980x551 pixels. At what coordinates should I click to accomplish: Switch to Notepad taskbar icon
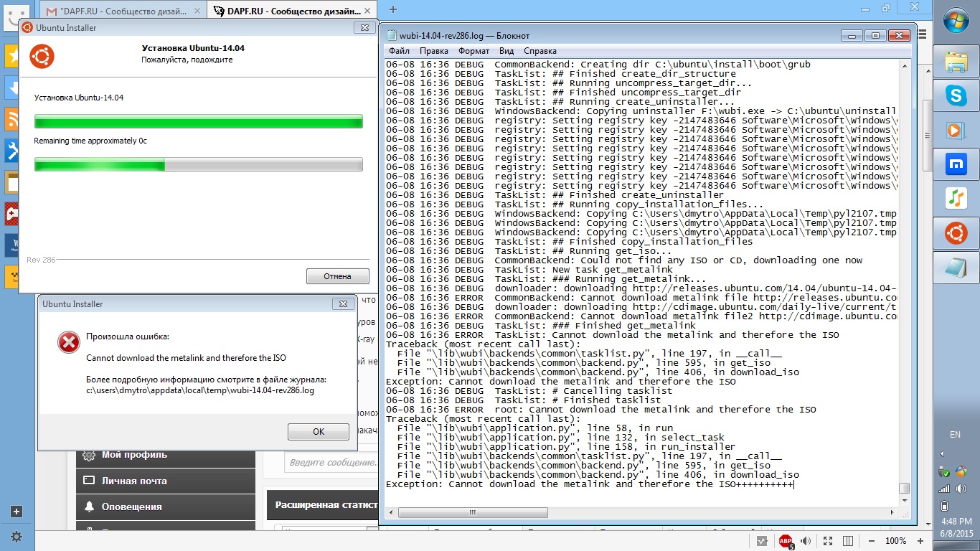[x=956, y=268]
